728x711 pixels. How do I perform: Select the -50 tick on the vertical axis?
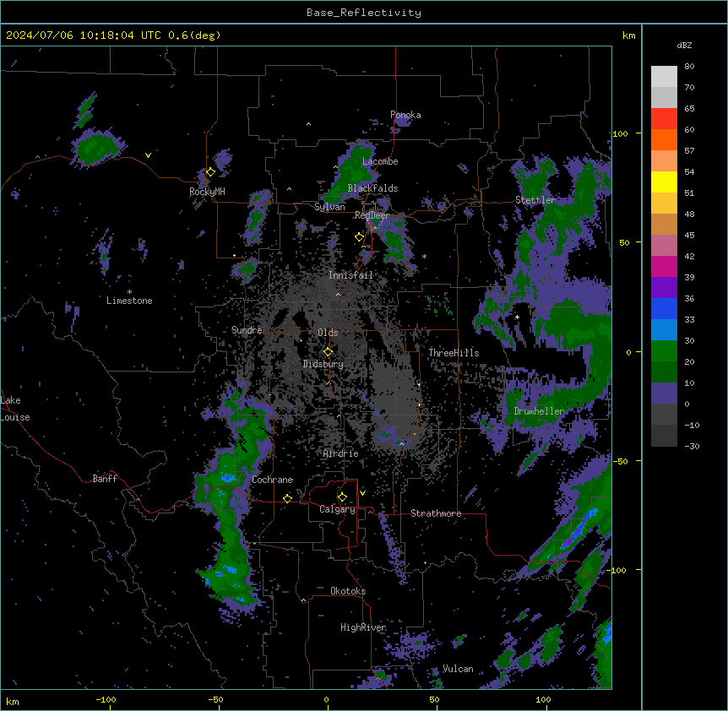620,461
